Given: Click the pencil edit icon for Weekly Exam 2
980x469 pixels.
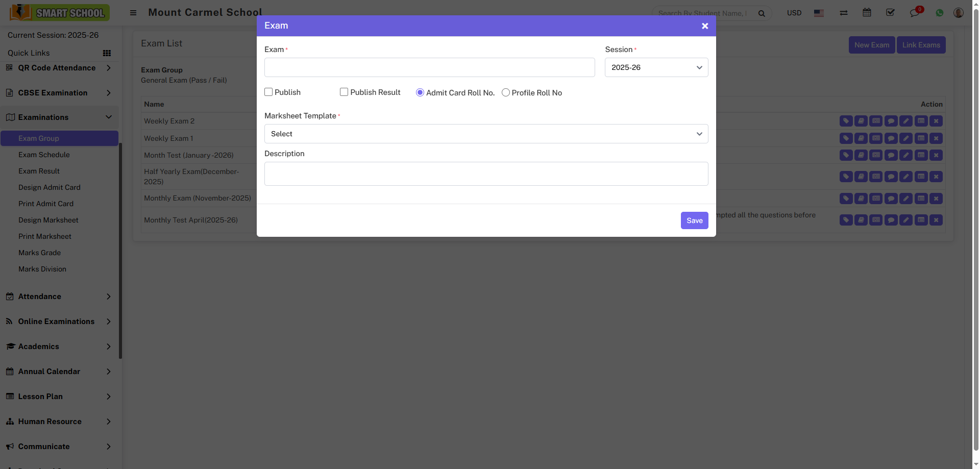Looking at the screenshot, I should (x=906, y=121).
